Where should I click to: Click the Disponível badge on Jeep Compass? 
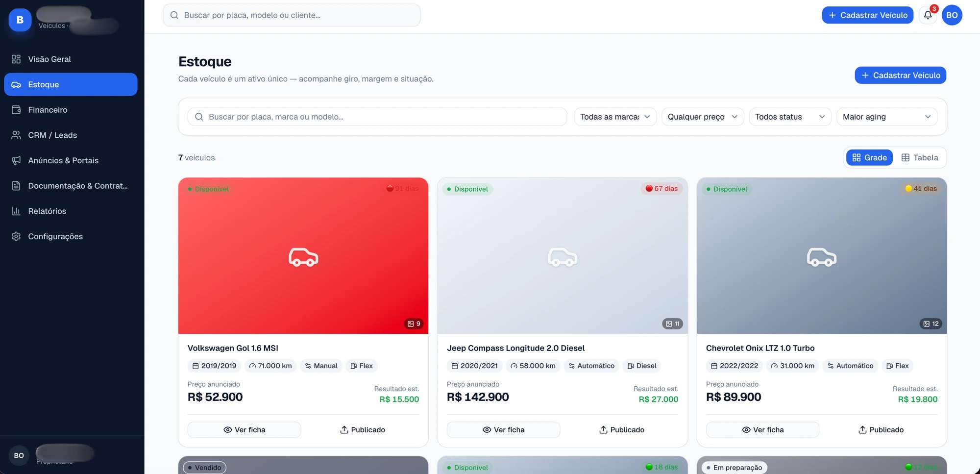pyautogui.click(x=467, y=189)
